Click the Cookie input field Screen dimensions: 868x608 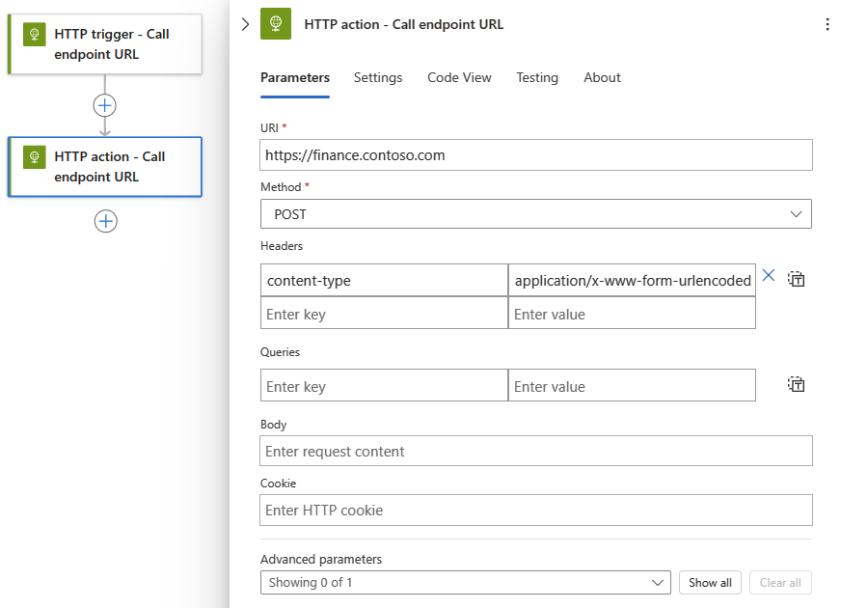535,511
